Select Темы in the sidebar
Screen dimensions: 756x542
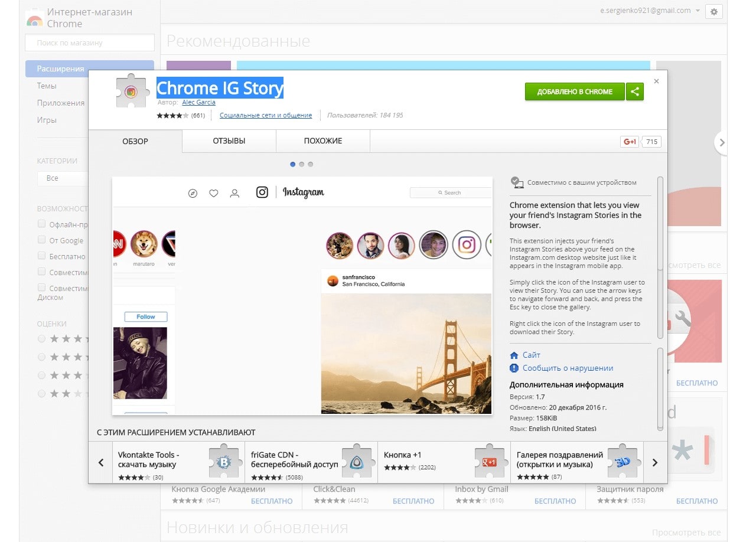(47, 86)
